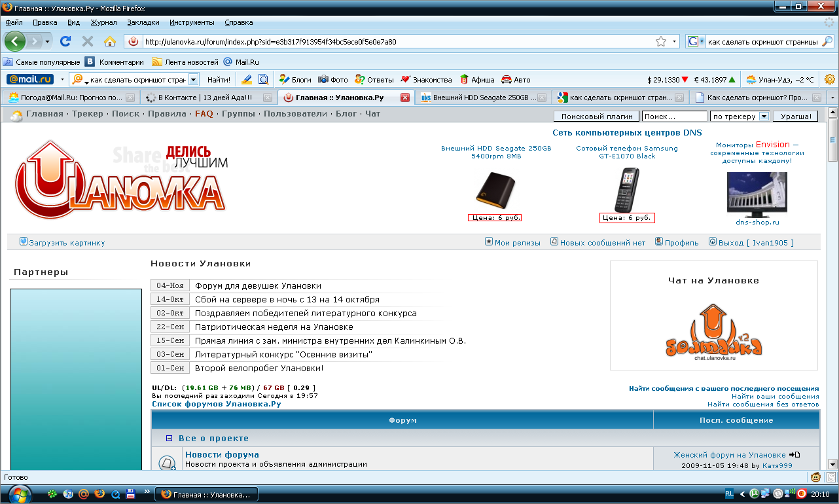Open the 'Форум для девушек Улановки' news link
Image resolution: width=839 pixels, height=504 pixels.
point(258,286)
